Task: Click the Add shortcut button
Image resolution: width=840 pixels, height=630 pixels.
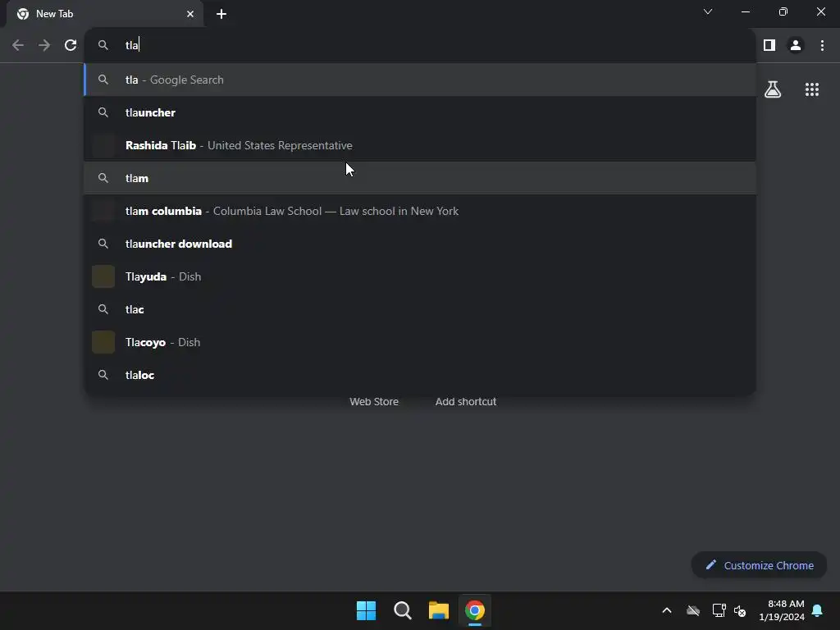Action: pyautogui.click(x=466, y=402)
